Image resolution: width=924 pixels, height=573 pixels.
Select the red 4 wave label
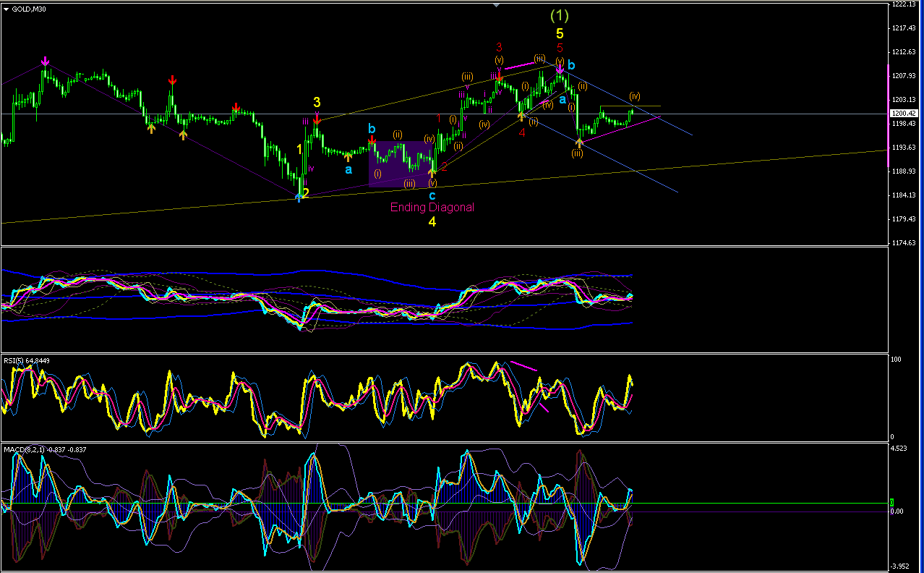point(521,133)
